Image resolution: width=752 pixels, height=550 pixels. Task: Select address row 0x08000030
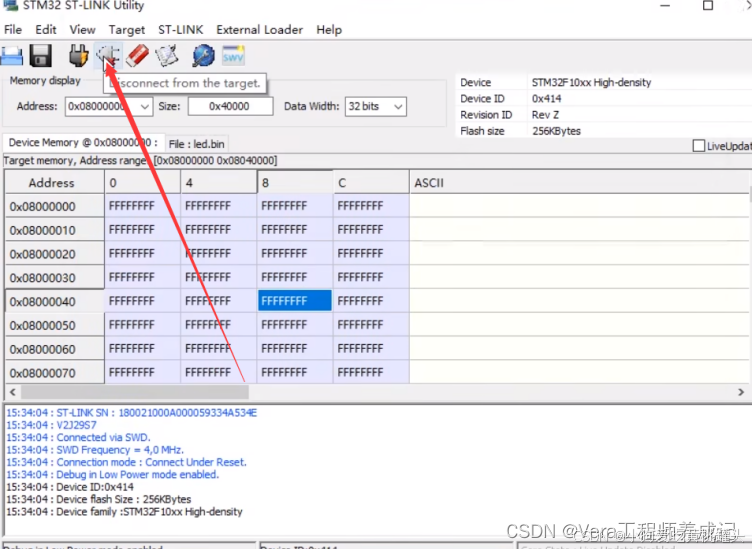point(54,278)
